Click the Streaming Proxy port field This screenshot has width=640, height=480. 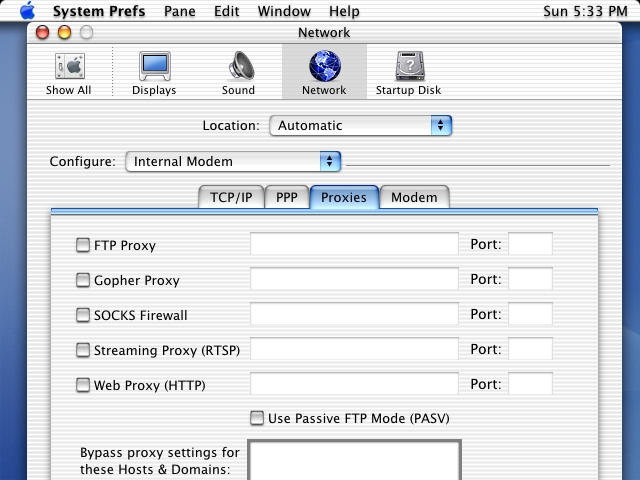coord(531,349)
